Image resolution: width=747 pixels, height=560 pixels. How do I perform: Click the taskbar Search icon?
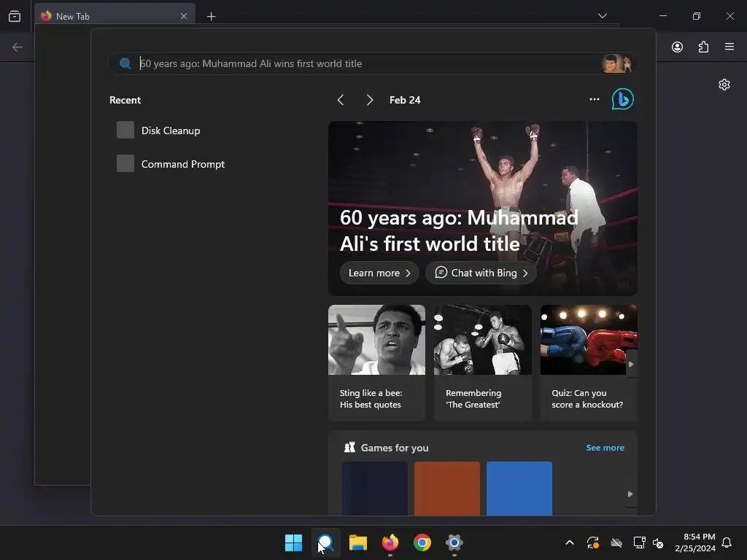point(326,542)
